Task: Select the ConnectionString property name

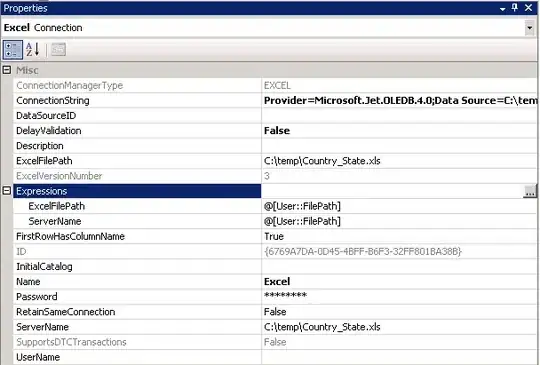Action: tap(53, 101)
